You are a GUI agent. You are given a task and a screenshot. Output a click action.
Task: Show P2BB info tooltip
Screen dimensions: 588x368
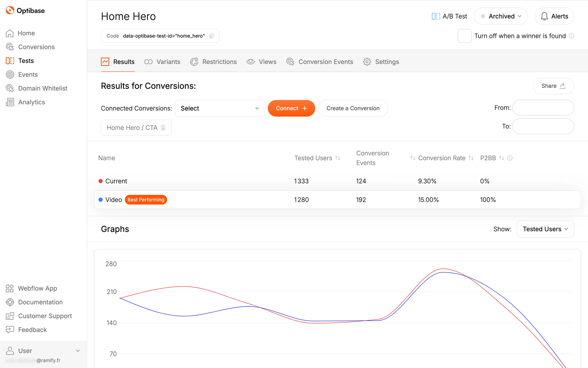pyautogui.click(x=510, y=158)
